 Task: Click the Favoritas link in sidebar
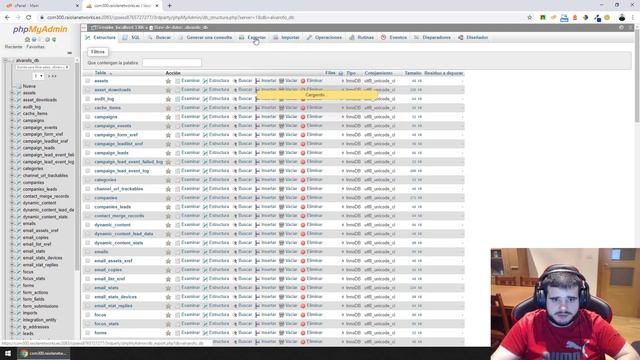coord(36,47)
